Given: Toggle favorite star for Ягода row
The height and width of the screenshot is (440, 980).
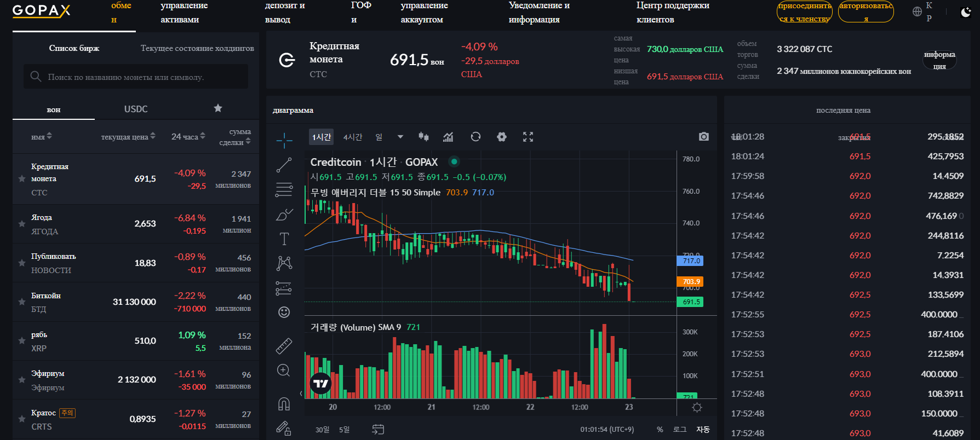Looking at the screenshot, I should point(22,224).
